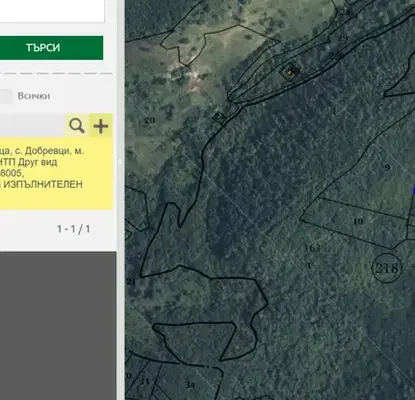Click the white search input box above ТЪРСИ
Image resolution: width=415 pixels, height=400 pixels.
click(x=52, y=11)
